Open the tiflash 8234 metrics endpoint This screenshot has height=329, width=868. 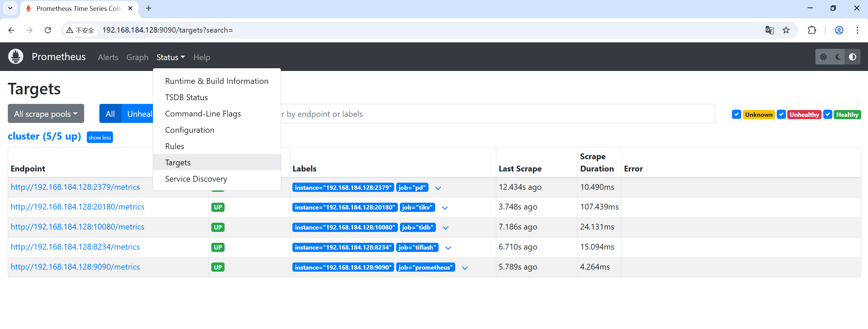(x=75, y=247)
